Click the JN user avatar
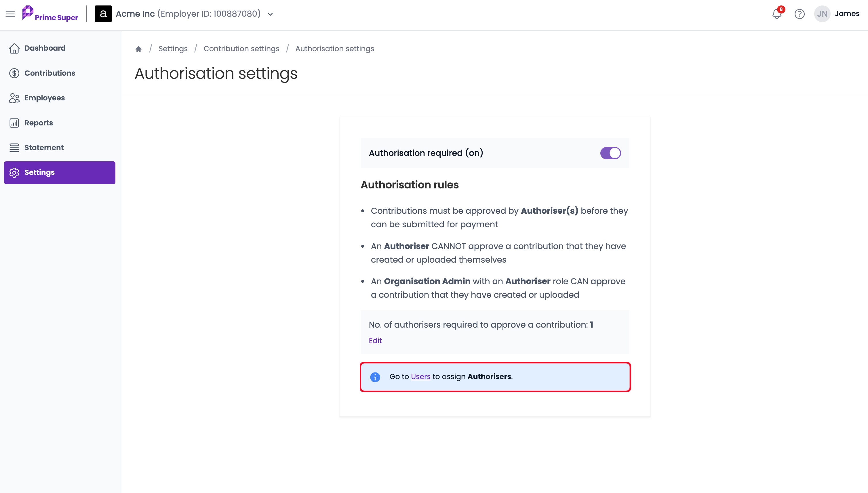 pos(822,14)
